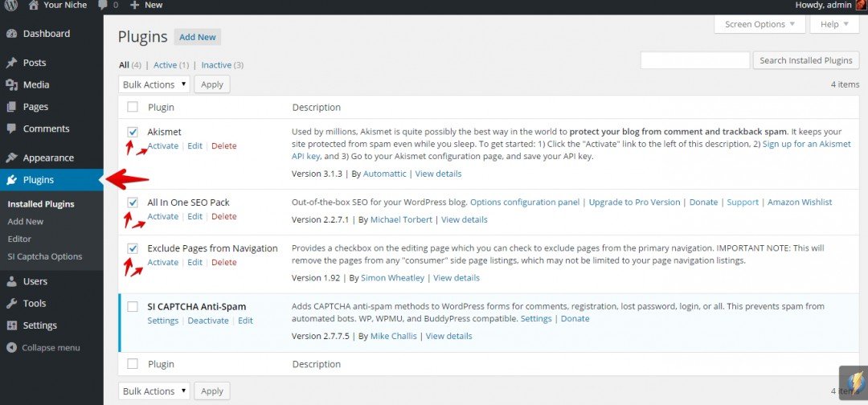Delete the Akismet plugin

point(224,146)
